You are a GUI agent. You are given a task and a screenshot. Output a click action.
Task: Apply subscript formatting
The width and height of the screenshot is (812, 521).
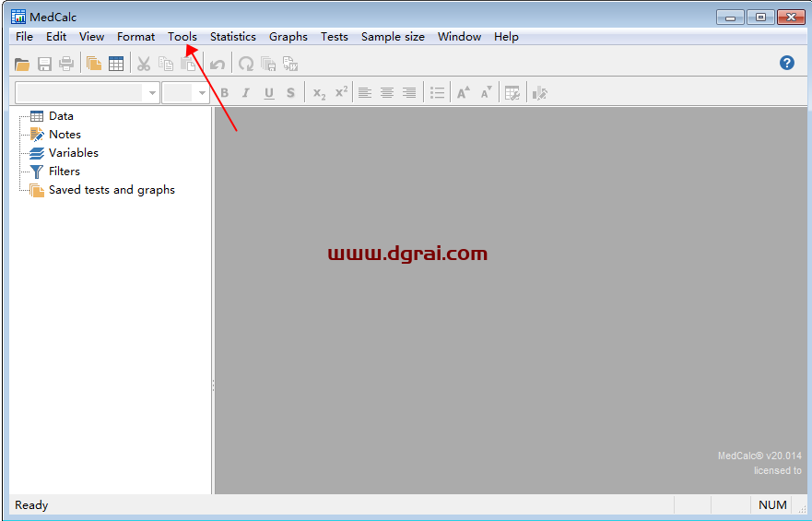pyautogui.click(x=319, y=93)
